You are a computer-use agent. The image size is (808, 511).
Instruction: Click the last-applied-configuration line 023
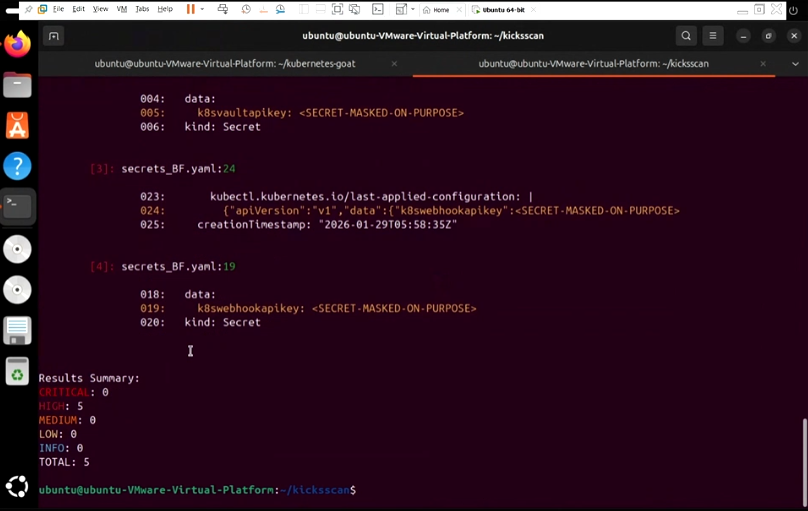point(336,197)
